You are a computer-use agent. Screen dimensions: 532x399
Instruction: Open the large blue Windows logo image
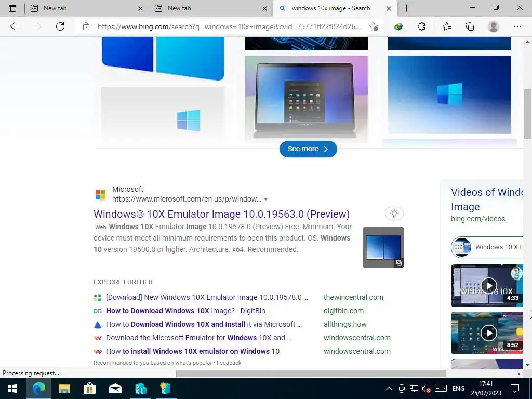click(x=163, y=59)
